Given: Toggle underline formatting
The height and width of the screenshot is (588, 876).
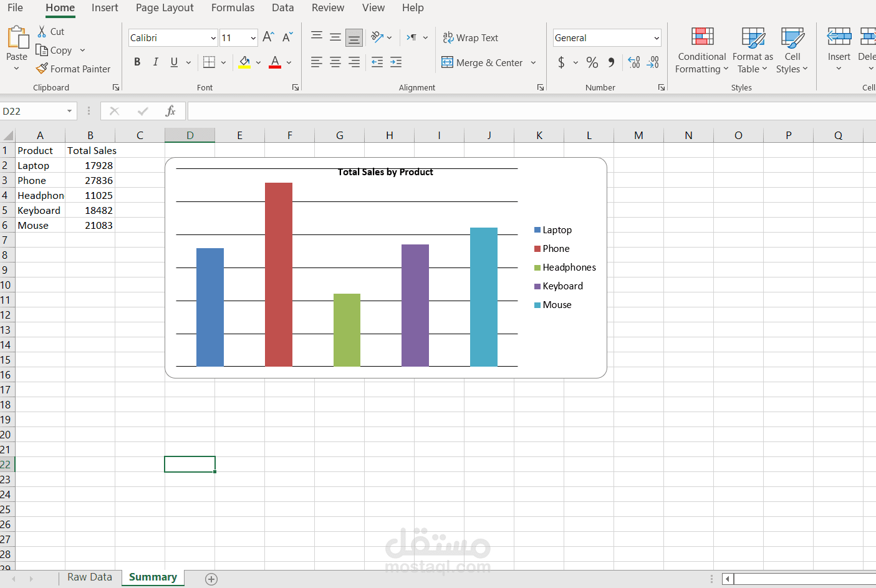Looking at the screenshot, I should click(174, 62).
